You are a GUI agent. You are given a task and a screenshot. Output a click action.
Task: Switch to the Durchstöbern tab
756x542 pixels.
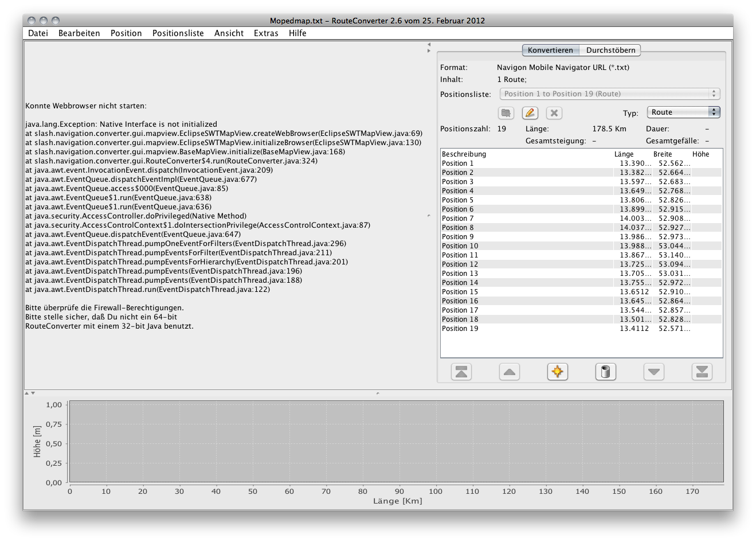click(x=610, y=50)
